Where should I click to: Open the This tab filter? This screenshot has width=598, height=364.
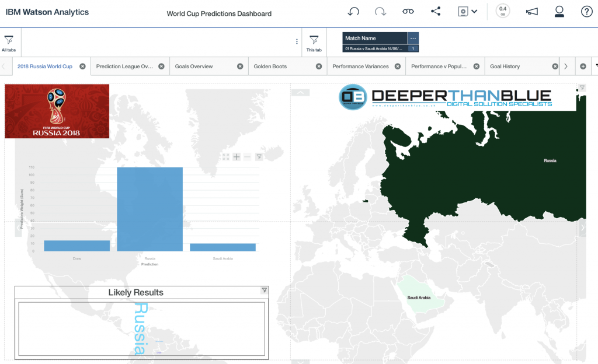point(314,43)
